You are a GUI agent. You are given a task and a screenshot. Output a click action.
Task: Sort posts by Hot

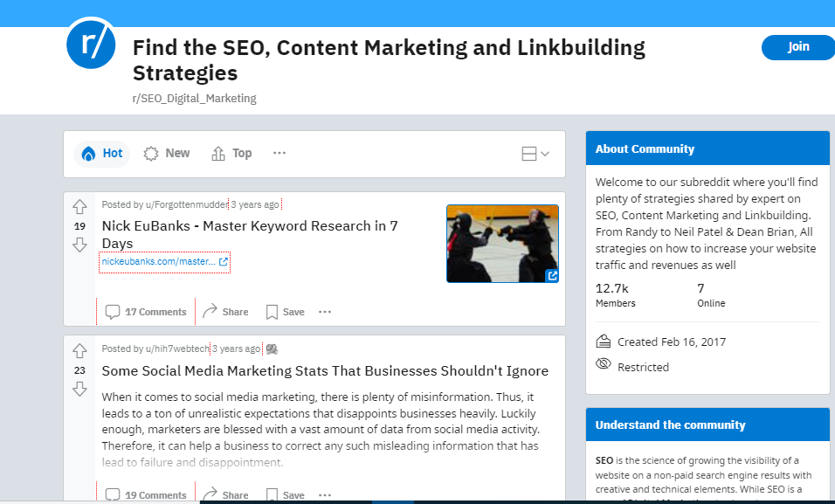pyautogui.click(x=102, y=154)
